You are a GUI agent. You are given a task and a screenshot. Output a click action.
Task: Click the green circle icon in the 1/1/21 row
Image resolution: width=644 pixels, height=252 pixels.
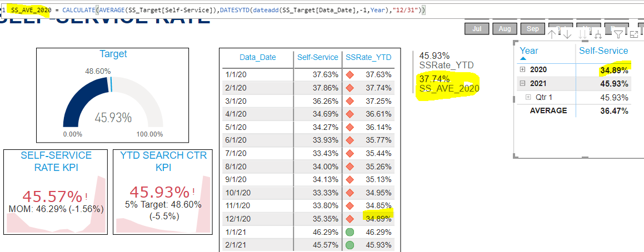click(x=350, y=232)
